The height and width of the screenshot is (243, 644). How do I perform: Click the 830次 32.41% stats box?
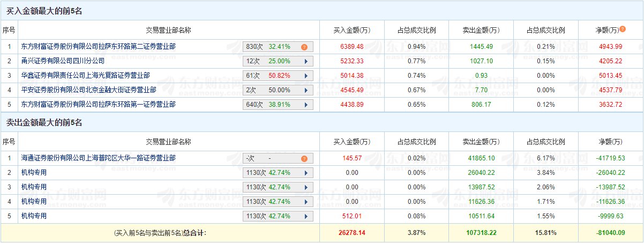(278, 47)
